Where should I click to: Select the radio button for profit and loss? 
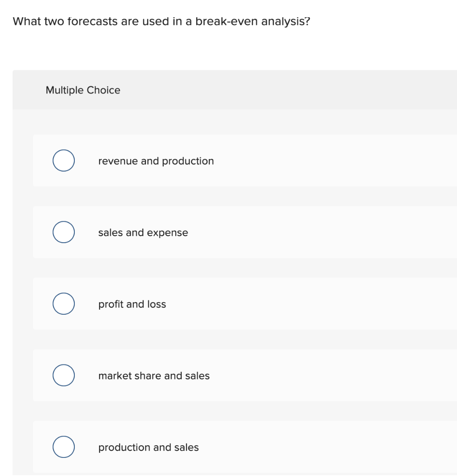click(x=63, y=304)
